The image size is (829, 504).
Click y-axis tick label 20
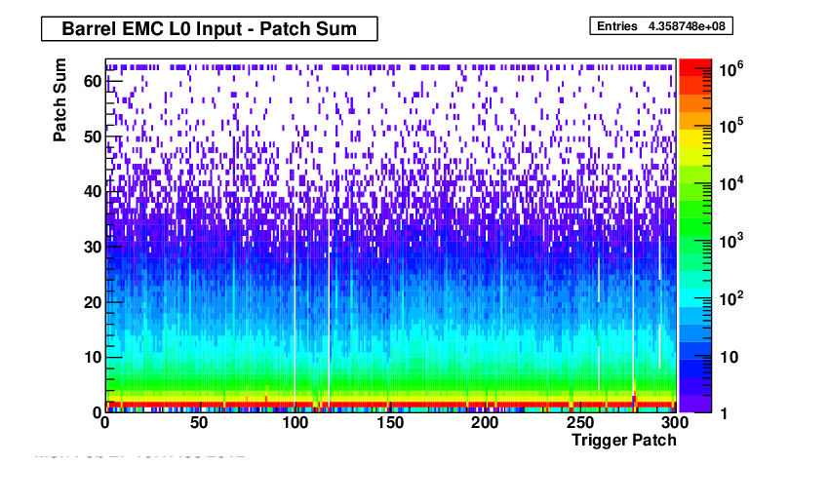(93, 302)
